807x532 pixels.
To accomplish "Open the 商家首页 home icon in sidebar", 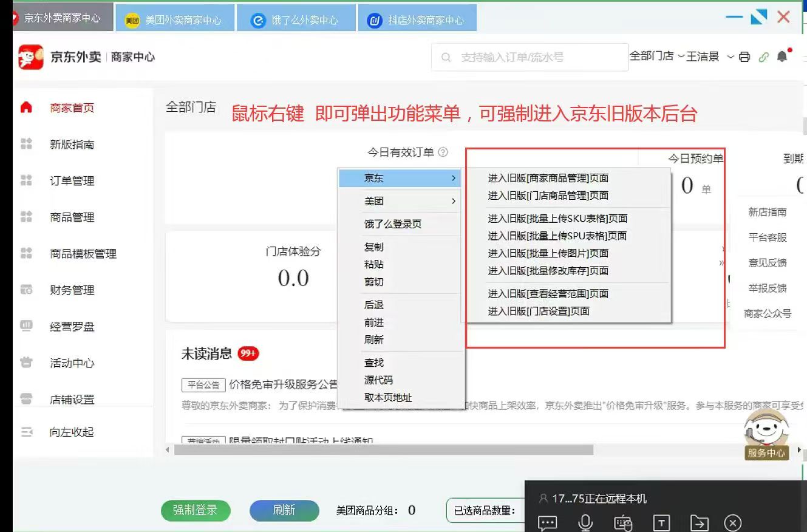I will 26,107.
